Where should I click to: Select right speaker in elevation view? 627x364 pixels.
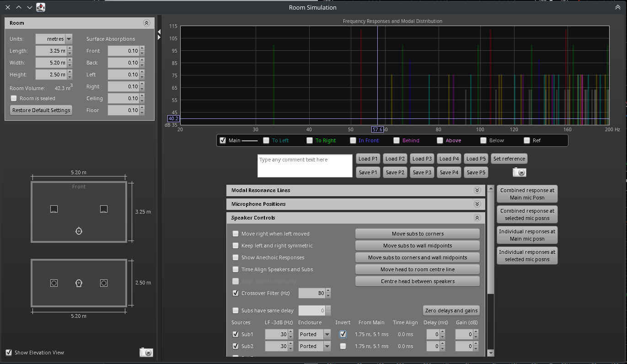tap(104, 283)
